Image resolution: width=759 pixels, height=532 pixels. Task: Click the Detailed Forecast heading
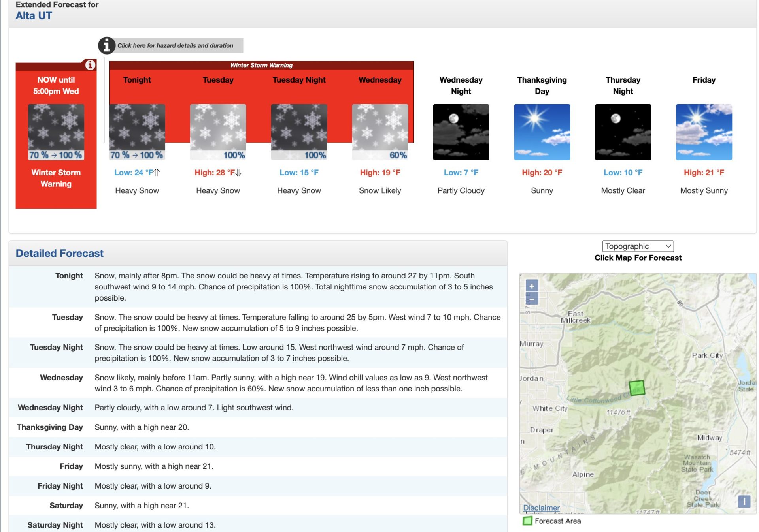(x=59, y=253)
